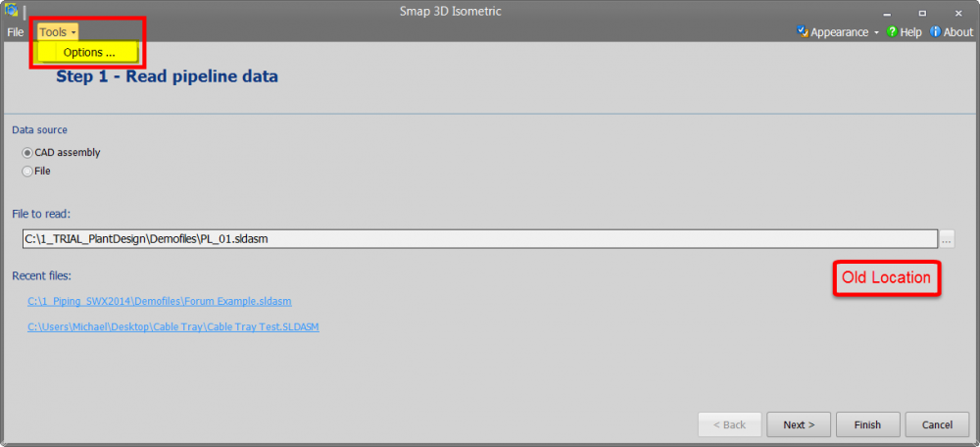Expand the Tools menu dropdown arrow

[73, 32]
